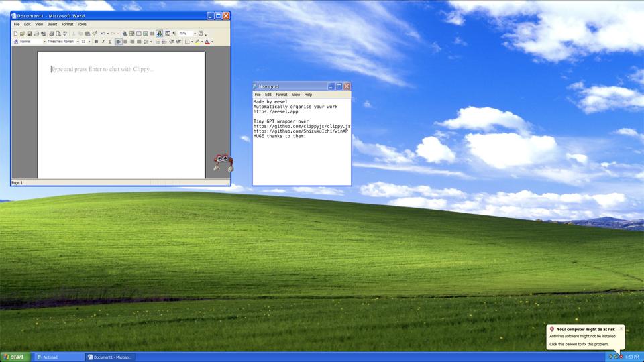The height and width of the screenshot is (362, 644).
Task: Click the Save icon in Word toolbar
Action: pyautogui.click(x=30, y=34)
